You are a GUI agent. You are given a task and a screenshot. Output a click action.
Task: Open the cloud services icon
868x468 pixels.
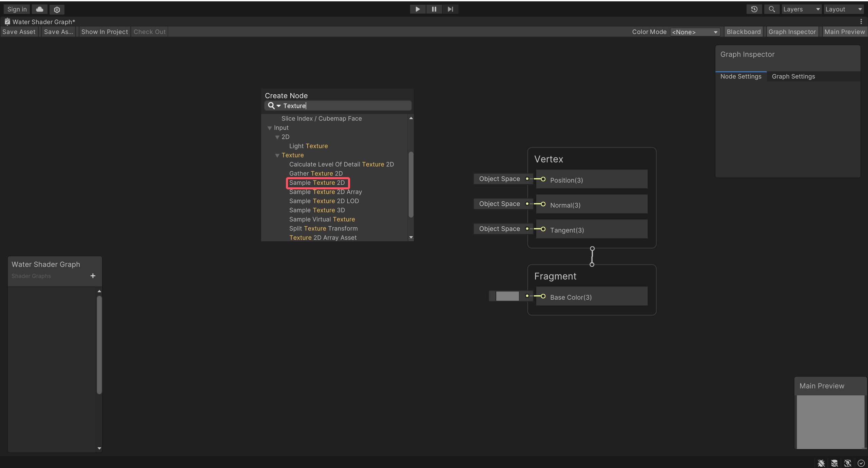point(40,9)
